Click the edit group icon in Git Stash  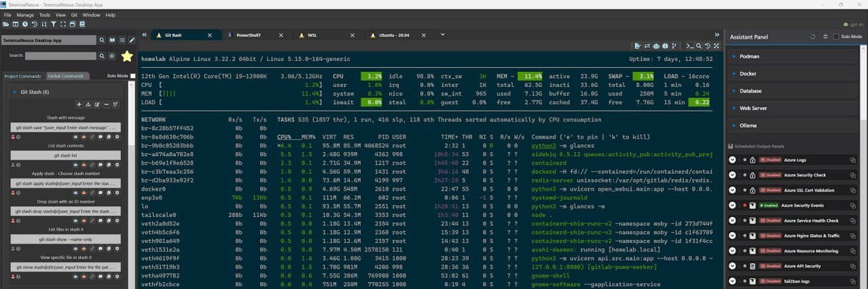pyautogui.click(x=96, y=104)
